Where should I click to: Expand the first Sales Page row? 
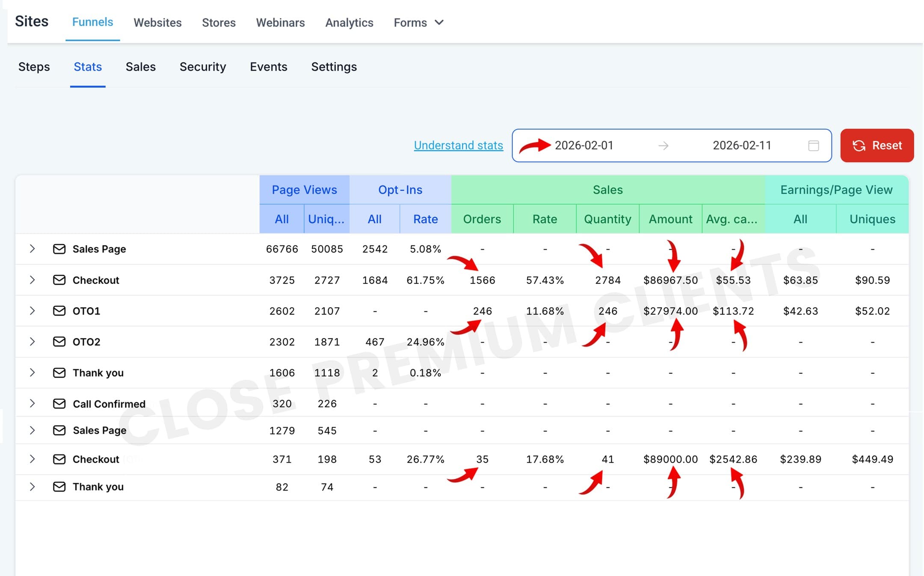tap(32, 248)
